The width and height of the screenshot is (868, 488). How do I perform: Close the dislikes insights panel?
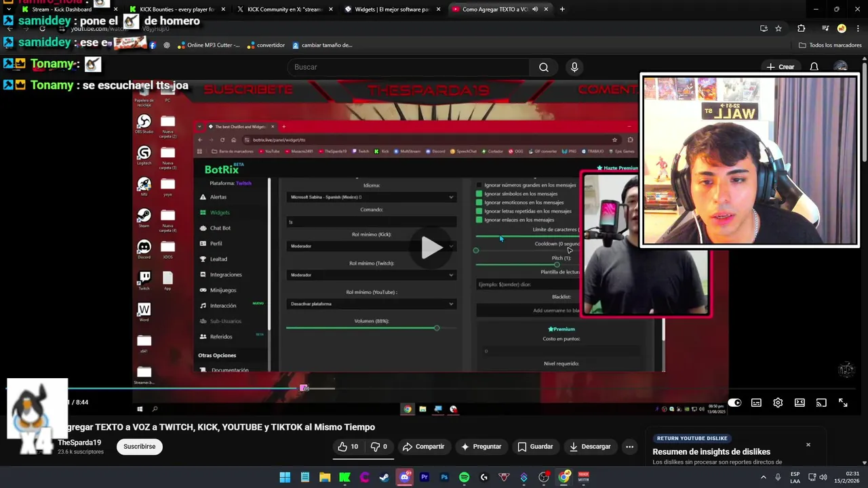(808, 445)
